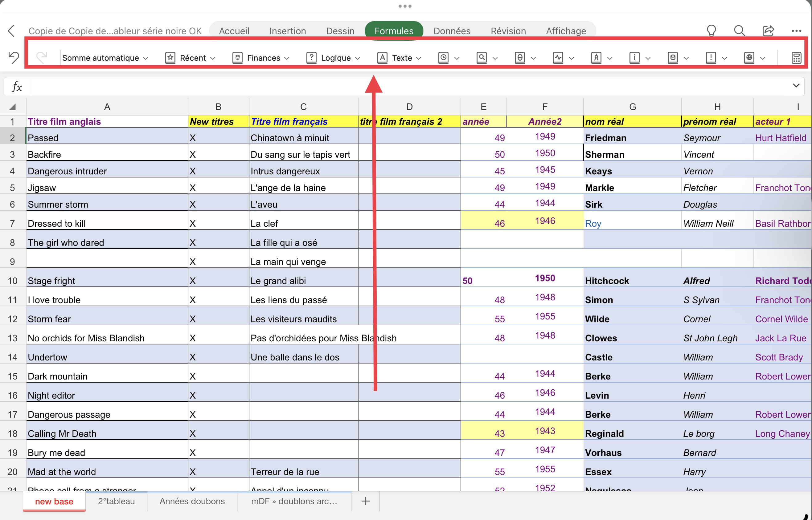The height and width of the screenshot is (520, 812).
Task: Open the Somme automatique dropdown
Action: 105,58
